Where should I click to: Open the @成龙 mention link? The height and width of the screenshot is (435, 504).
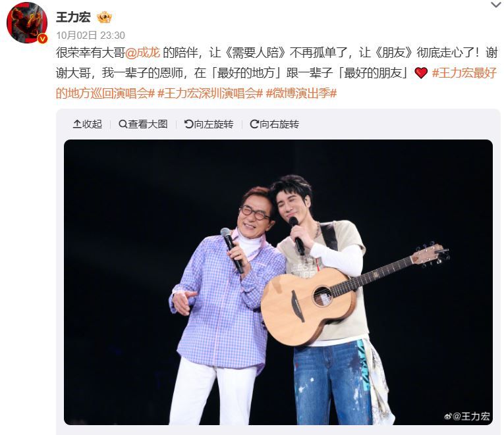click(x=142, y=53)
